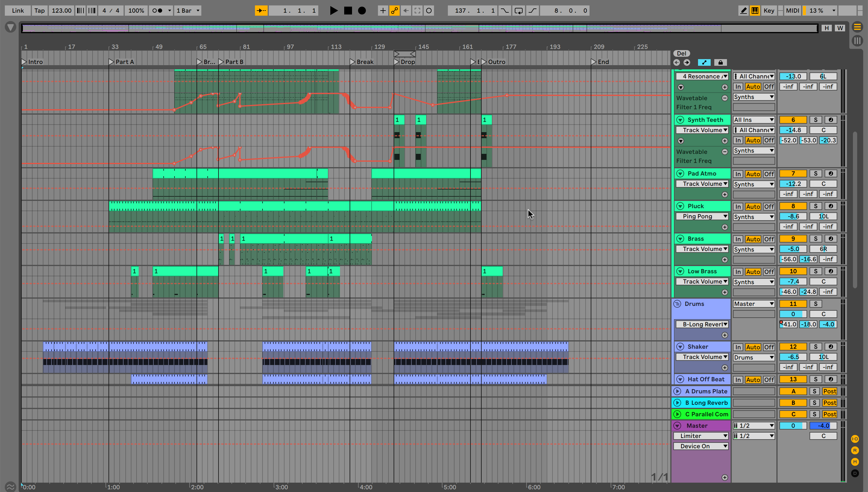Image resolution: width=868 pixels, height=492 pixels.
Task: Click the Master track volume slider
Action: click(793, 426)
